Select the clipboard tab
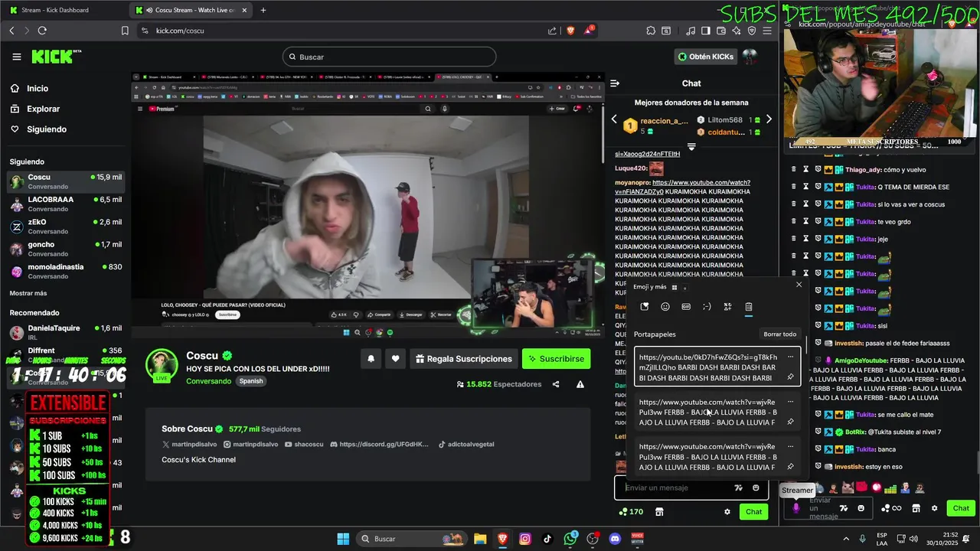 [x=749, y=307]
